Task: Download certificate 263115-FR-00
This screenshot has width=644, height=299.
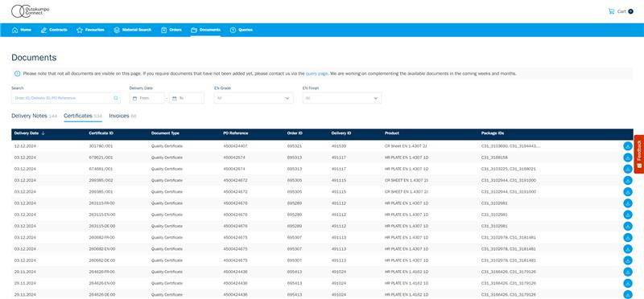Action: (628, 203)
